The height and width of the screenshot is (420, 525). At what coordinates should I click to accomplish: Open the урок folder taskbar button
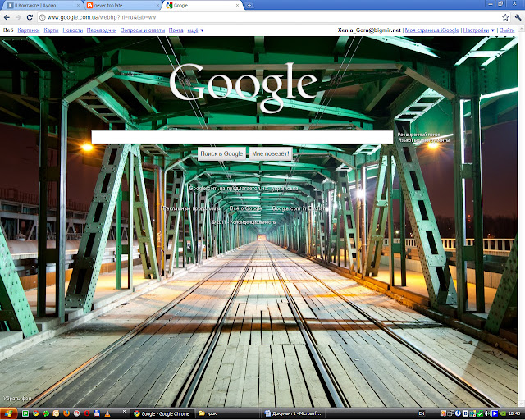point(228,413)
